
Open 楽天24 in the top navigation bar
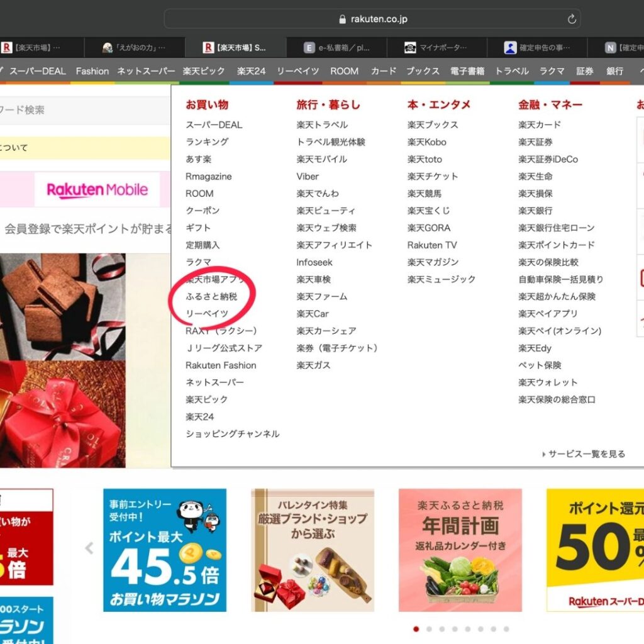click(251, 71)
